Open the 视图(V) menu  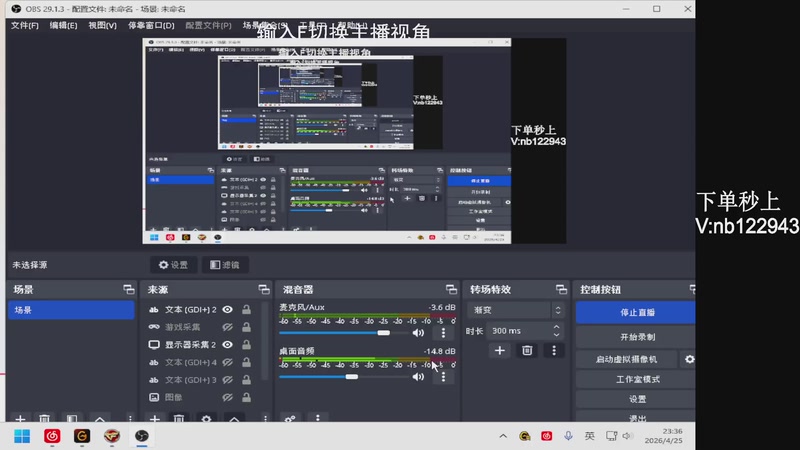[x=103, y=25]
